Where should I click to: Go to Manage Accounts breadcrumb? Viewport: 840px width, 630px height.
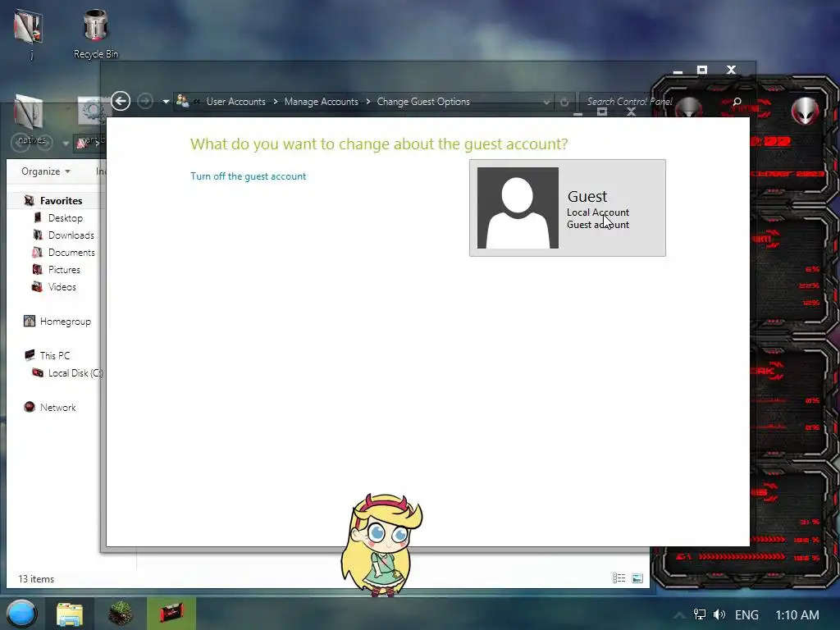321,101
